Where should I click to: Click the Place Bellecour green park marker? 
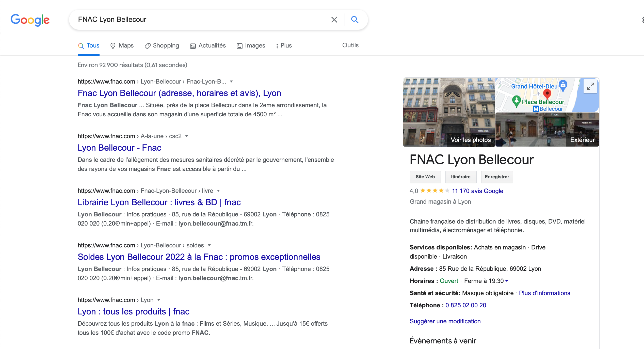(x=516, y=101)
